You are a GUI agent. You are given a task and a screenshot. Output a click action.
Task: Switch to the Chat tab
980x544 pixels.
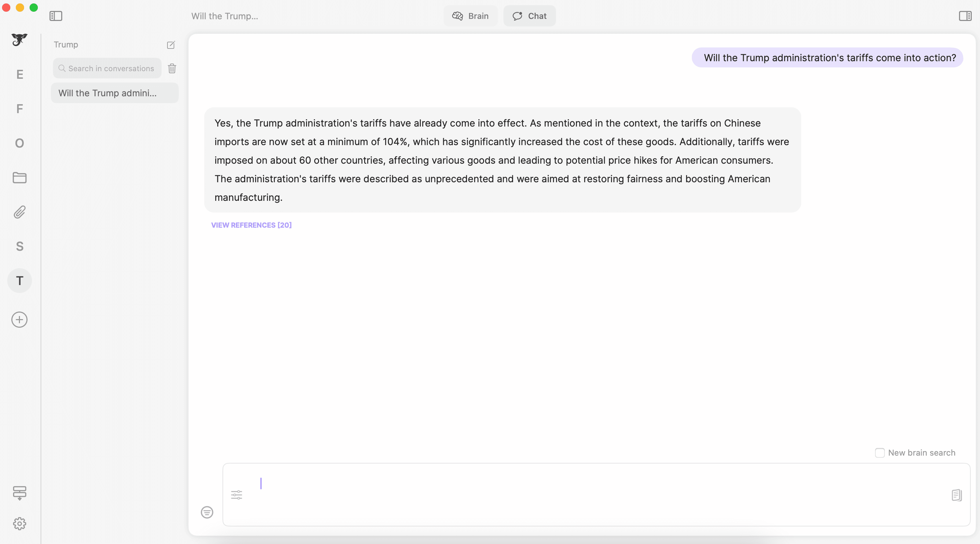(529, 16)
